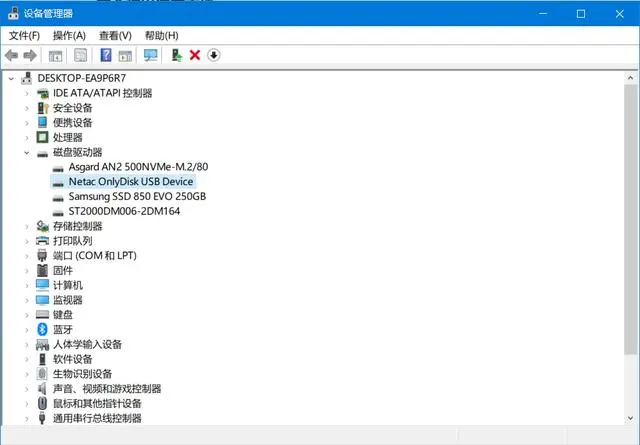Click the 生物识别设备 fingerprint icon

point(42,374)
